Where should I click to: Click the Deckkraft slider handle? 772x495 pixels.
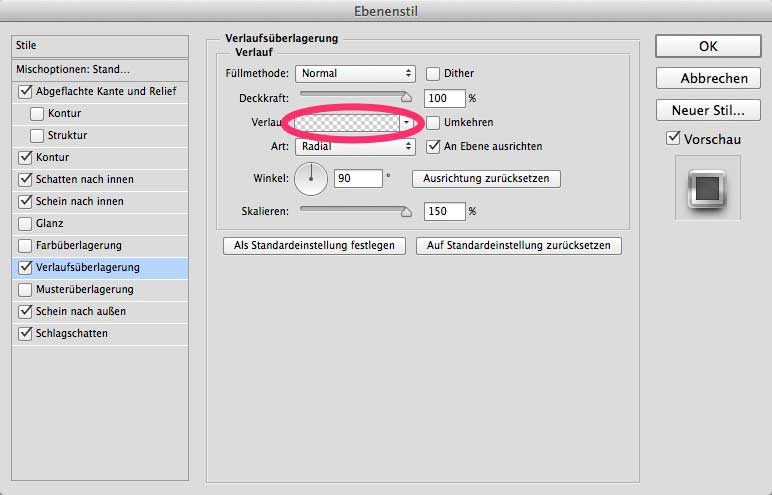click(406, 97)
